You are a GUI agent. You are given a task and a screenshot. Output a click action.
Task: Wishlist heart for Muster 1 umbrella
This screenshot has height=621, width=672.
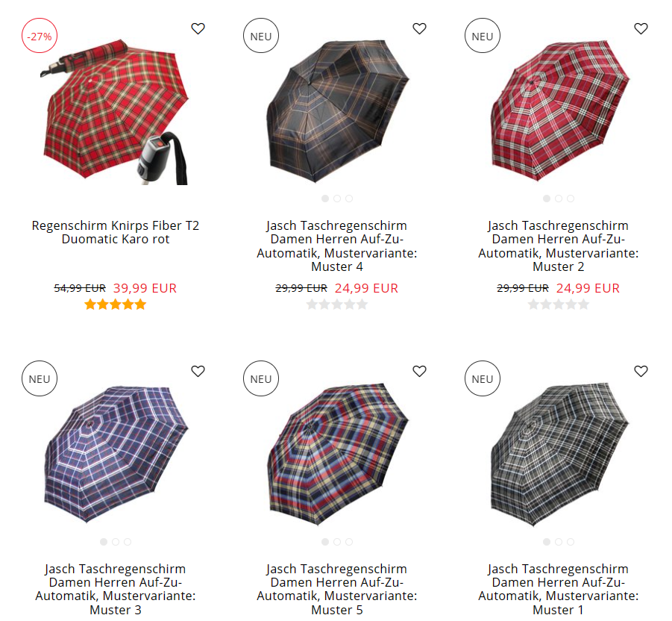click(641, 371)
